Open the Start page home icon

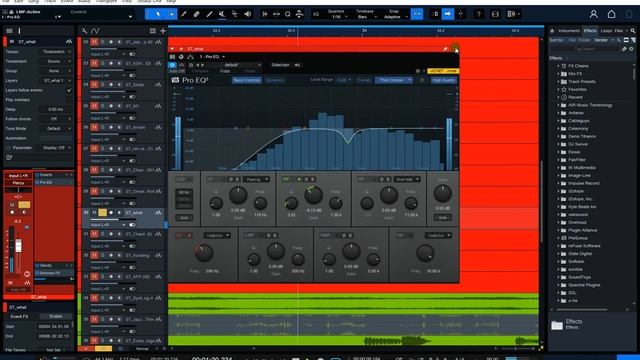click(x=611, y=14)
